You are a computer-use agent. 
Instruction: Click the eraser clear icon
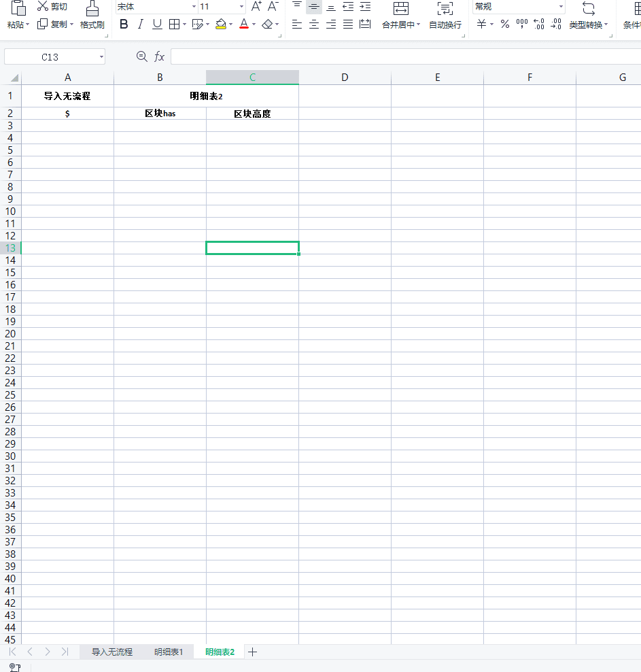click(x=267, y=24)
